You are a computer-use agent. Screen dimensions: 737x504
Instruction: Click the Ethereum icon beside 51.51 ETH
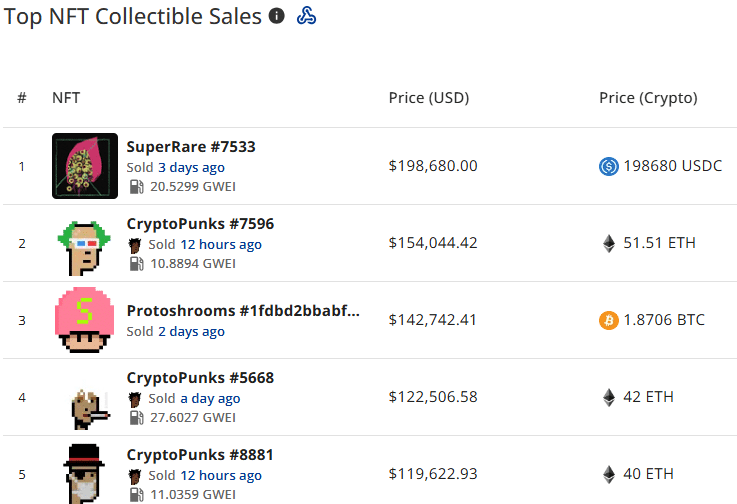(608, 243)
